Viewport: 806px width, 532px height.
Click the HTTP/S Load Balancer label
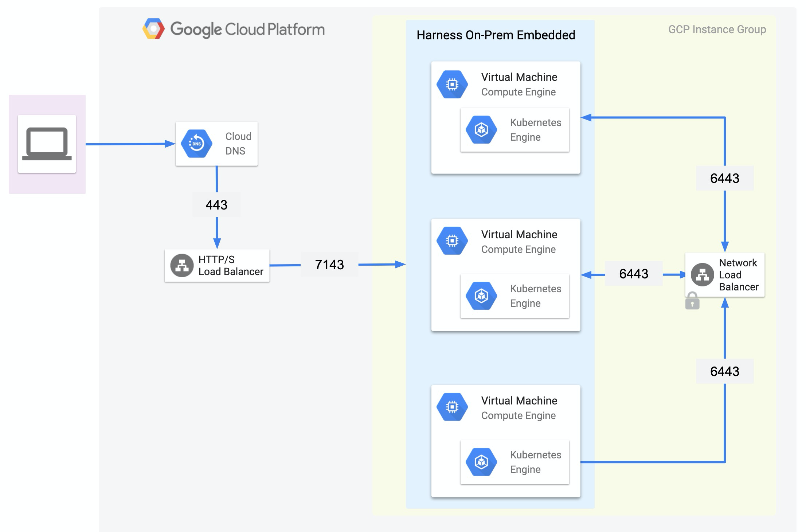(x=231, y=265)
